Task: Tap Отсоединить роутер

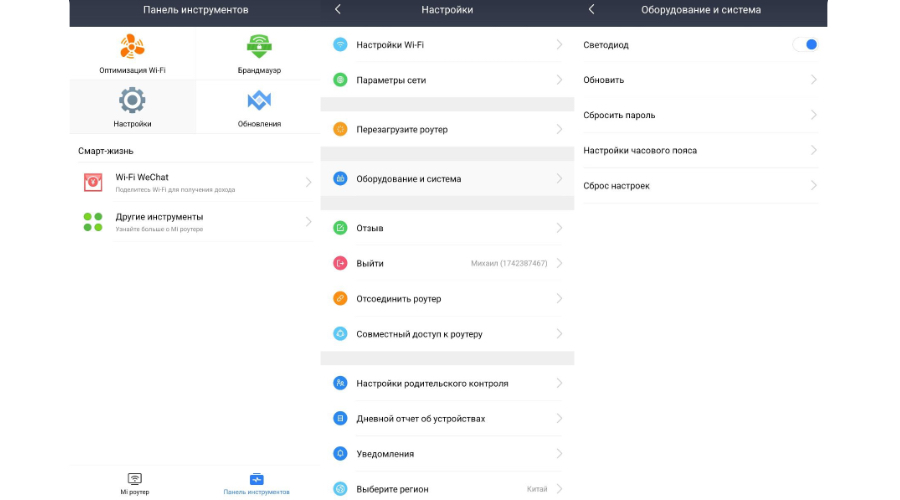Action: click(447, 299)
